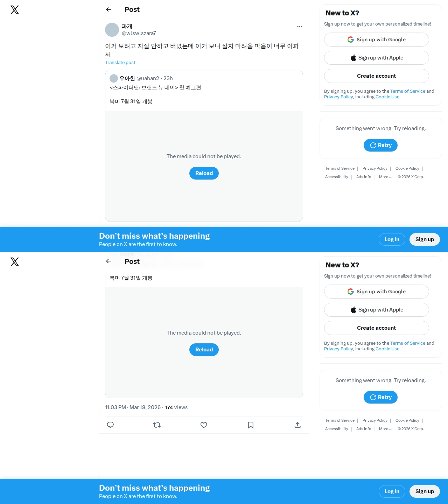Viewport: 448px width, 504px height.
Task: Visit the @wlswlszara7 handle
Action: pos(139,33)
